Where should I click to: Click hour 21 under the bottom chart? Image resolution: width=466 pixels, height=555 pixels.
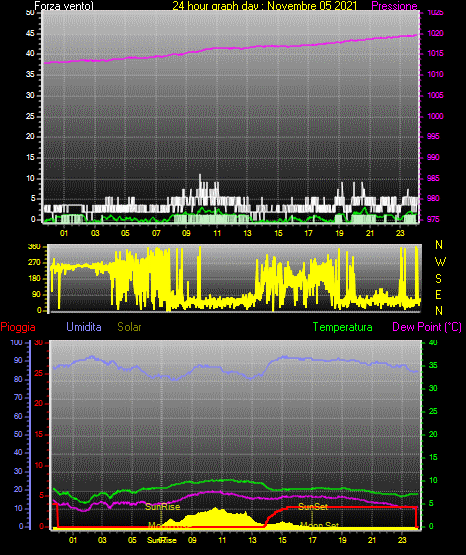point(372,540)
